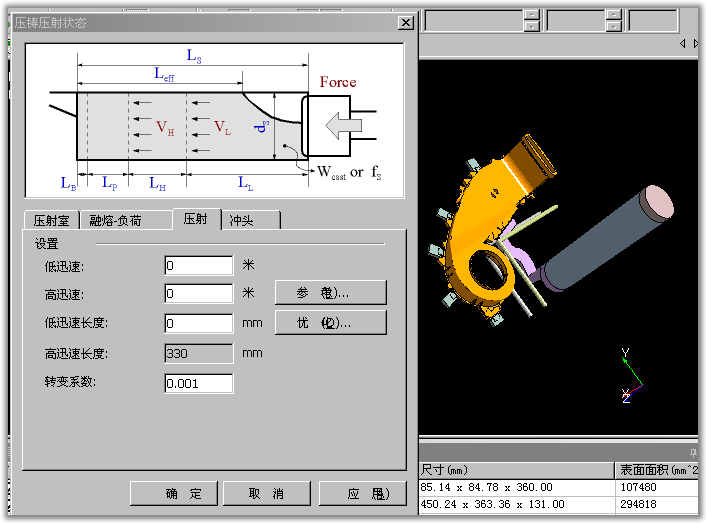Screen dimensions: 706x523
Task: Click the 优化 optimize button
Action: (x=330, y=323)
